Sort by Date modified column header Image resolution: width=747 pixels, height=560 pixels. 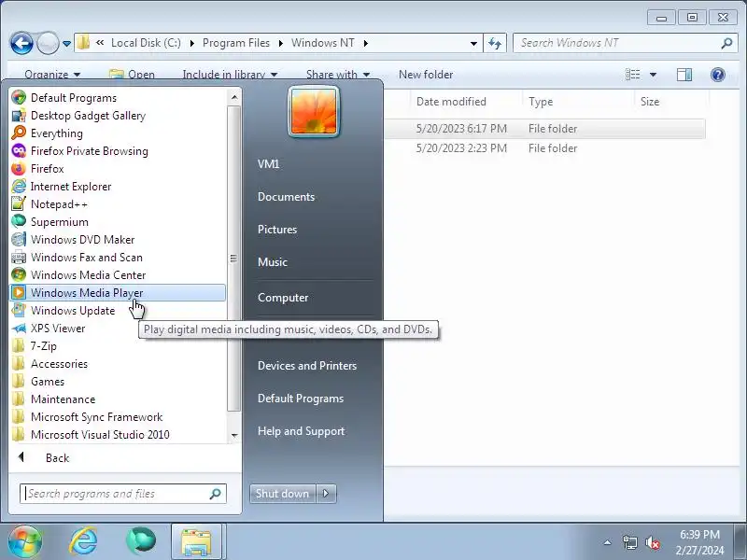point(451,102)
